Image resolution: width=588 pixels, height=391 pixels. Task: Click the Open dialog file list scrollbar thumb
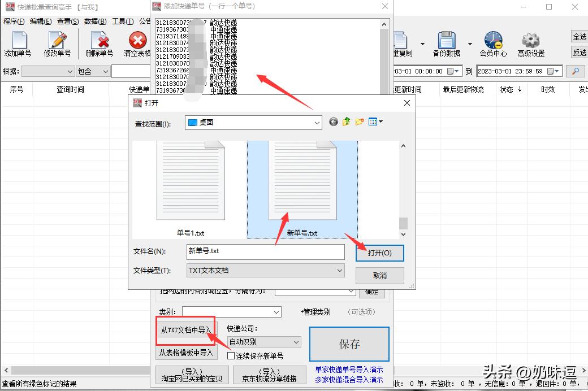pos(403,223)
